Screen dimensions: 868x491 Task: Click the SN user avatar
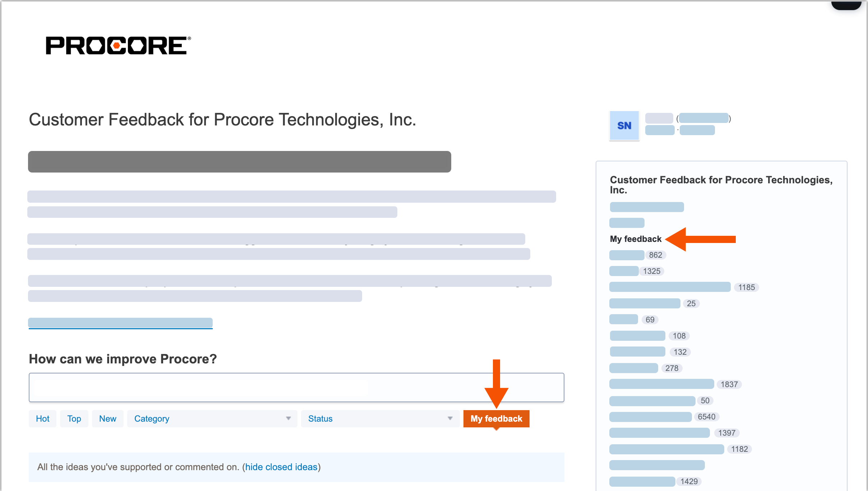point(624,125)
